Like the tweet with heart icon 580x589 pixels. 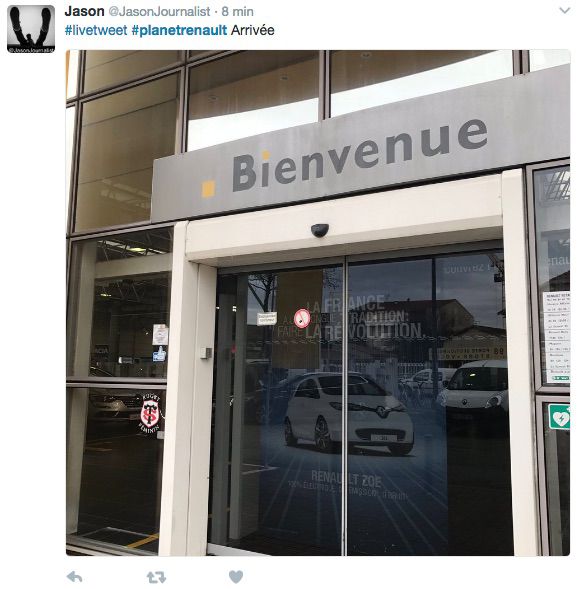coord(236,577)
